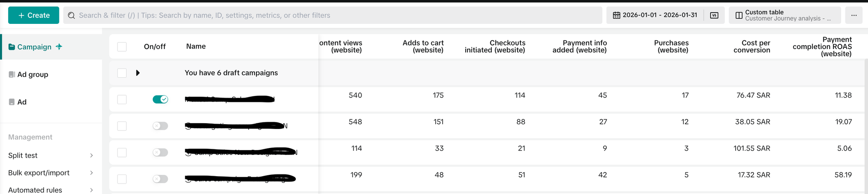Tick the select-all checkbox in table header
The height and width of the screenshot is (194, 868).
pyautogui.click(x=122, y=46)
